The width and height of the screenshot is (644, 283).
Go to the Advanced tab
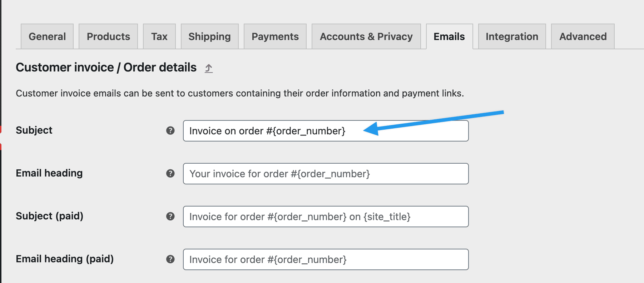583,36
